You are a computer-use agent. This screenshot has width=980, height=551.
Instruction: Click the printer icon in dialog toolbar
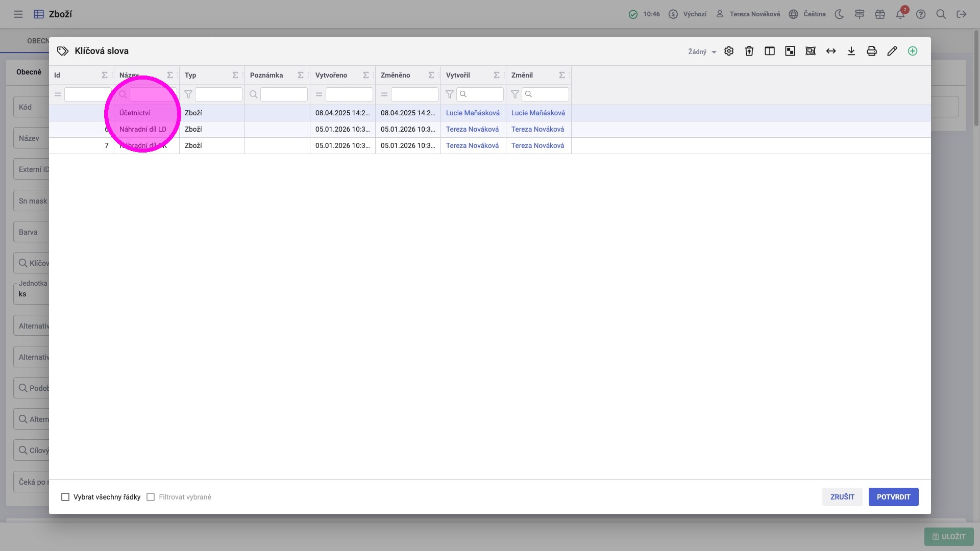pos(872,51)
